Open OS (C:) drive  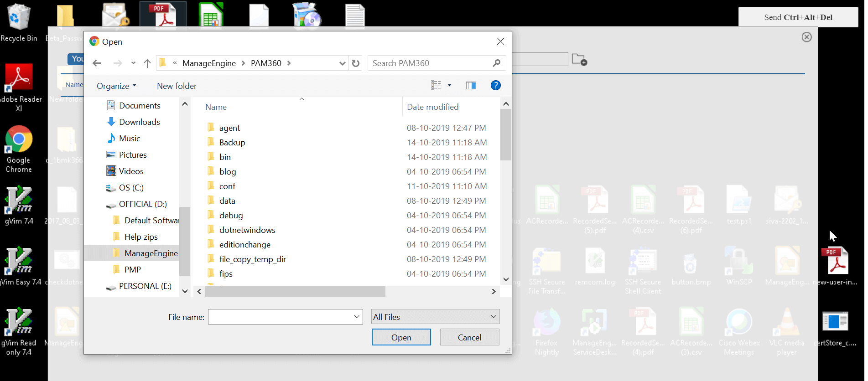pyautogui.click(x=125, y=187)
